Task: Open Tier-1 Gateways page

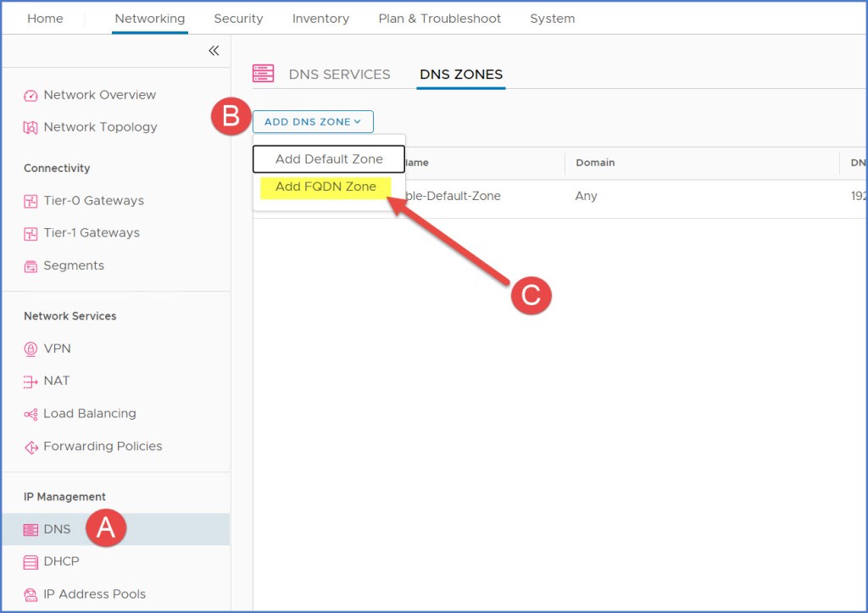Action: 92,233
